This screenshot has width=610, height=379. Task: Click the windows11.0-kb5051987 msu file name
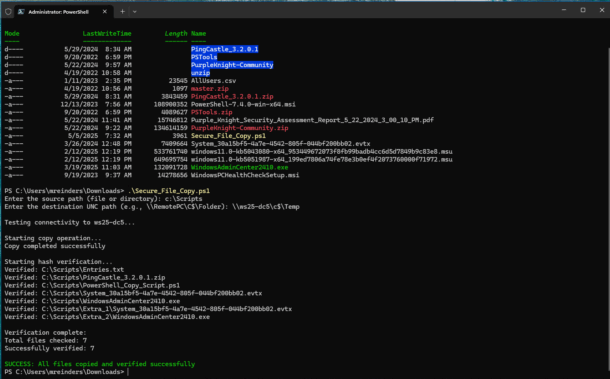[321, 159]
